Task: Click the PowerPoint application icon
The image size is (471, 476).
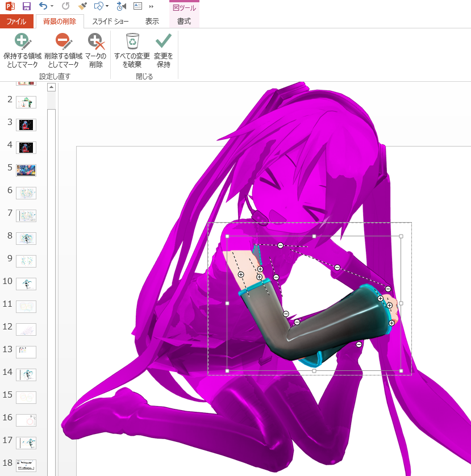Action: [x=10, y=6]
